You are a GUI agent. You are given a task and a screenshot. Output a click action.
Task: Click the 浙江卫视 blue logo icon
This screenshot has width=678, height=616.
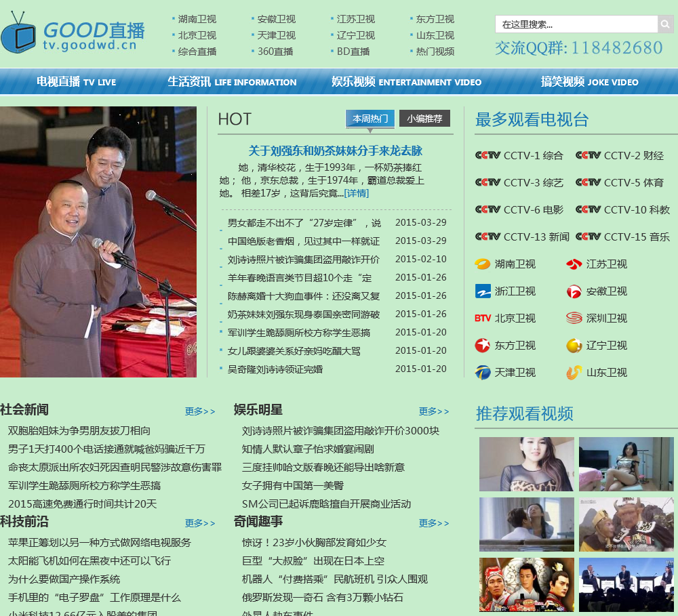pyautogui.click(x=483, y=291)
